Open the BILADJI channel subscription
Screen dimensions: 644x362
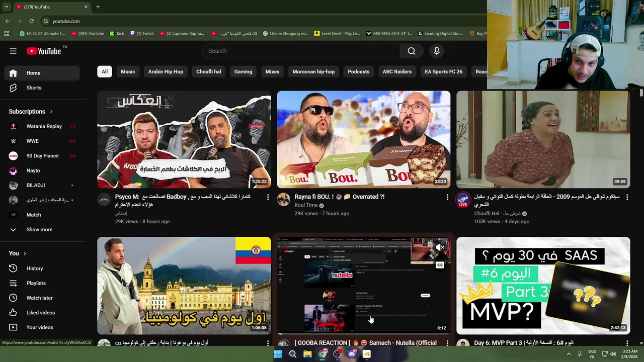point(42,186)
